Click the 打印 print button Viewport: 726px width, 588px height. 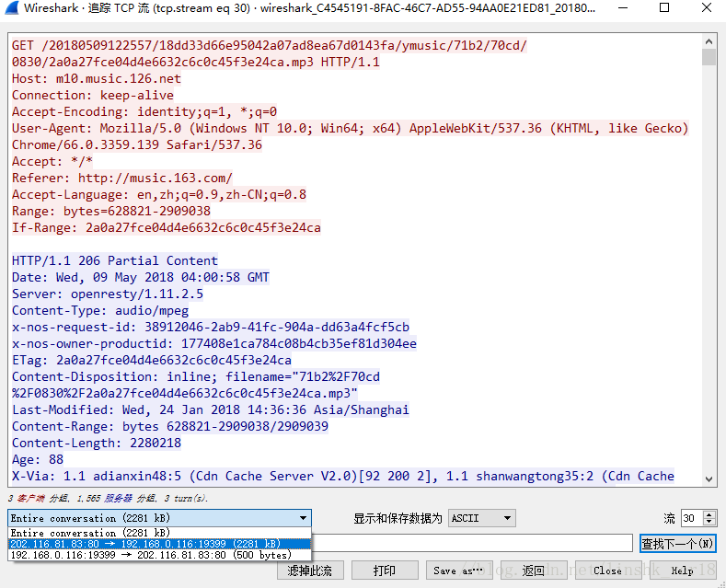pyautogui.click(x=385, y=571)
